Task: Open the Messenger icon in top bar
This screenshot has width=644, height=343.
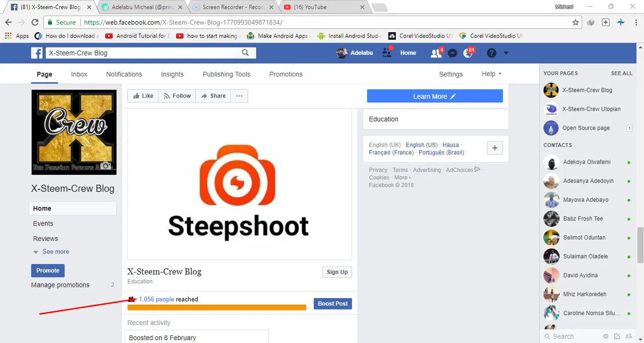Action: 452,53
